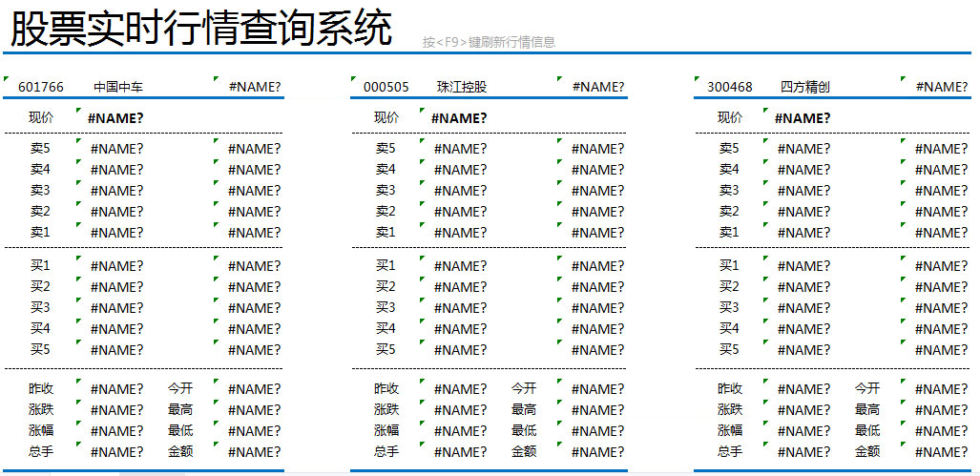
Task: Select the 卖5 label under 四方精创
Action: (x=729, y=148)
